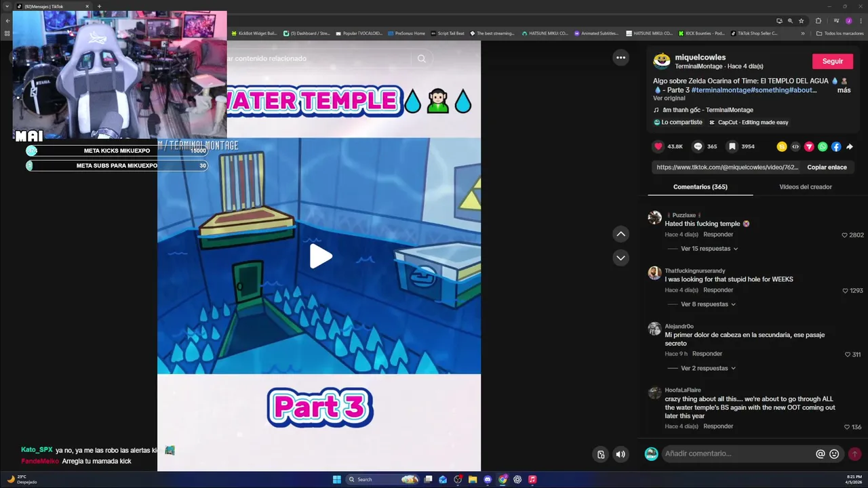The width and height of the screenshot is (868, 488).
Task: Switch to Videos del creador tab
Action: [806, 187]
